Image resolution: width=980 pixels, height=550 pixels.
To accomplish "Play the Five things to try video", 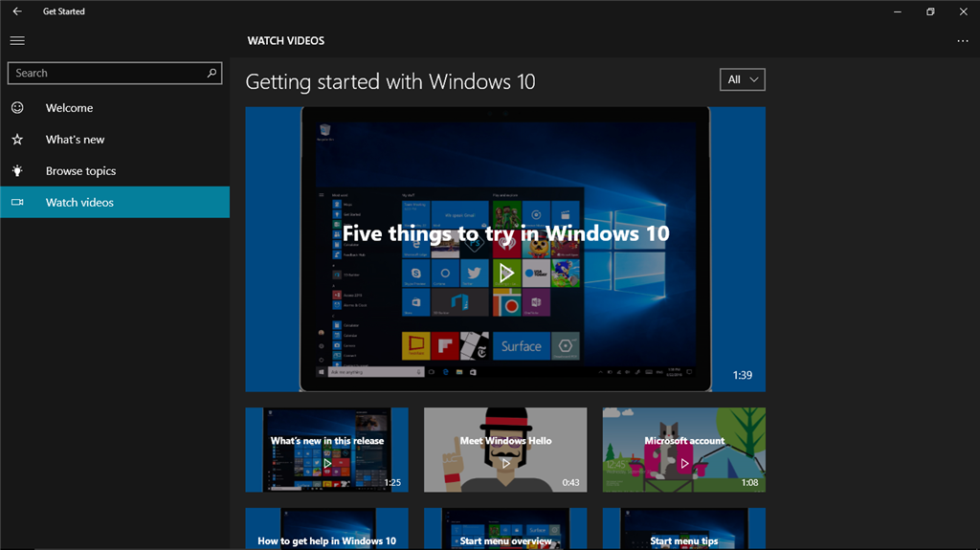I will pos(505,273).
